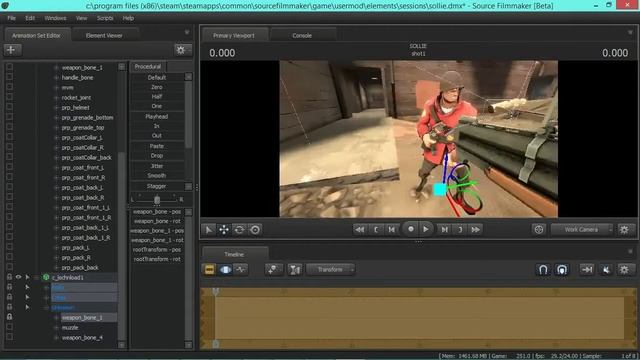This screenshot has width=640, height=360.
Task: Jump to the beginning with rewind button
Action: click(360, 230)
